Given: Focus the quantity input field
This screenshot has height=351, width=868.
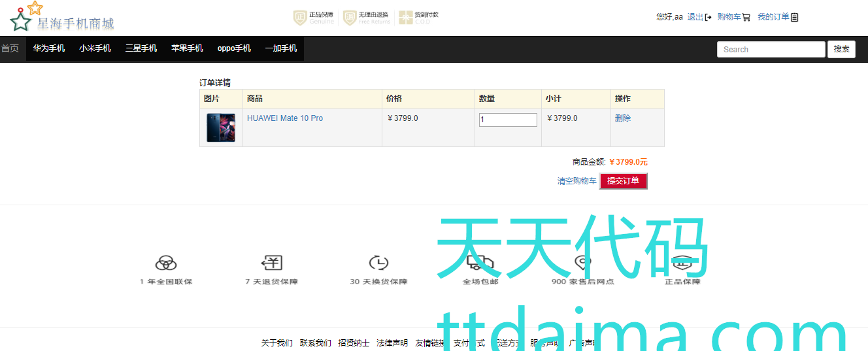Looking at the screenshot, I should coord(508,120).
